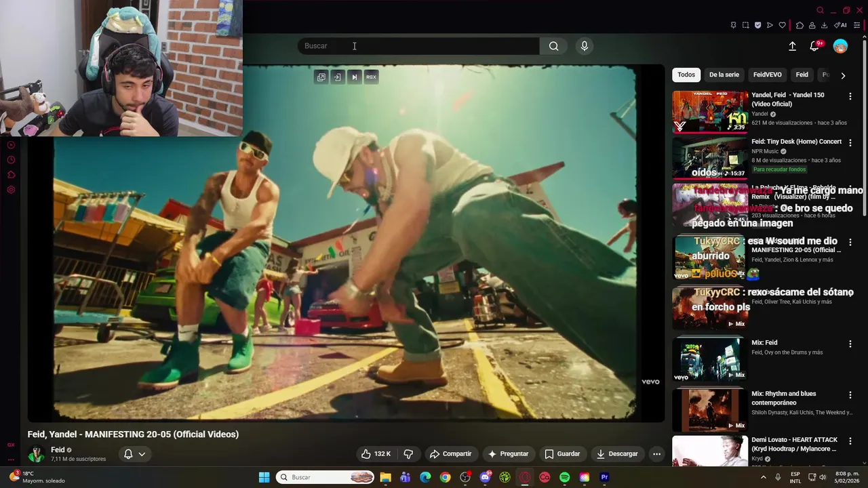This screenshot has width=868, height=488.
Task: Click the video pop-out icon
Action: (321, 77)
